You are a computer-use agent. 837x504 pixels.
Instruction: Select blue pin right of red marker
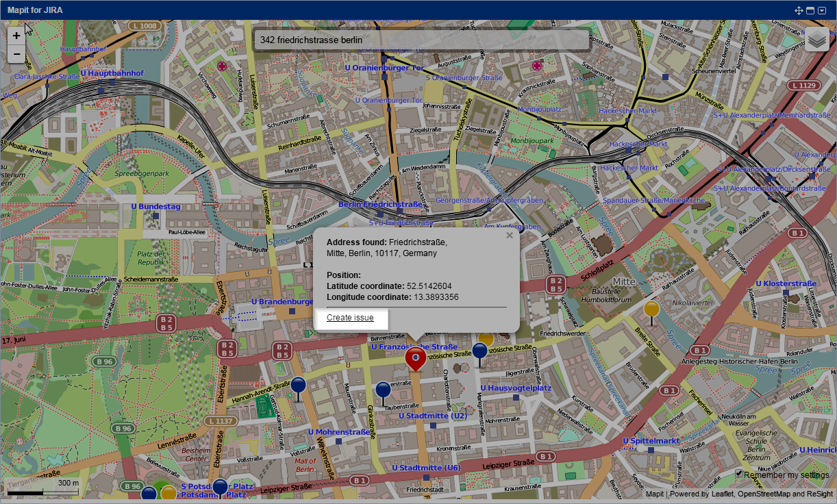click(479, 351)
